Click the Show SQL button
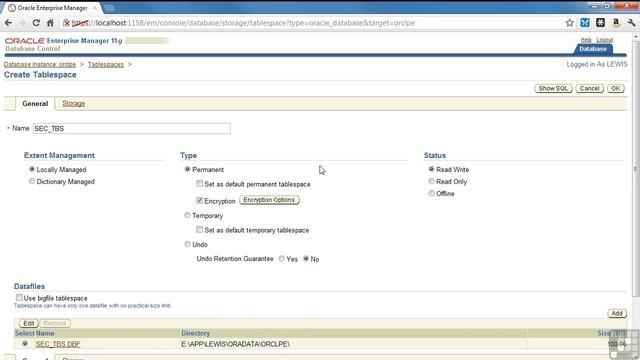Viewport: 640px width, 360px height. click(553, 89)
